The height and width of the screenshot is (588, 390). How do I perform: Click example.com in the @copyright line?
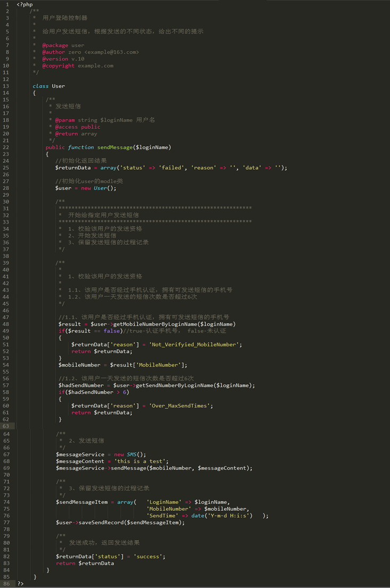pyautogui.click(x=95, y=65)
